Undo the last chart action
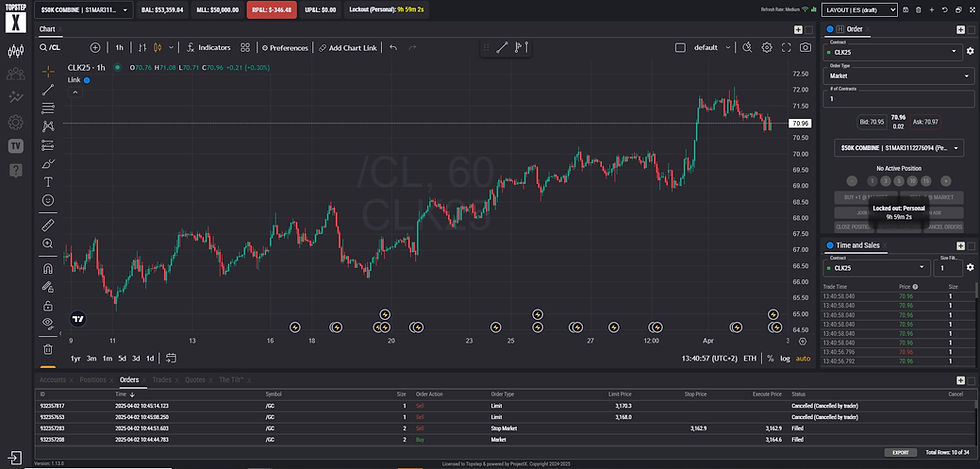 pos(393,48)
